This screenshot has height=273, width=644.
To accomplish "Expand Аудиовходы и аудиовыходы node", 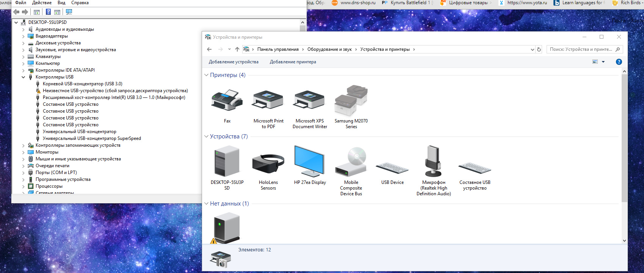I will pos(23,29).
